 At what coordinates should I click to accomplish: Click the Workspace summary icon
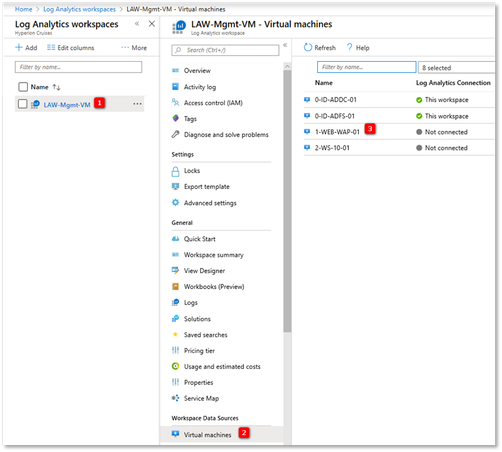175,255
